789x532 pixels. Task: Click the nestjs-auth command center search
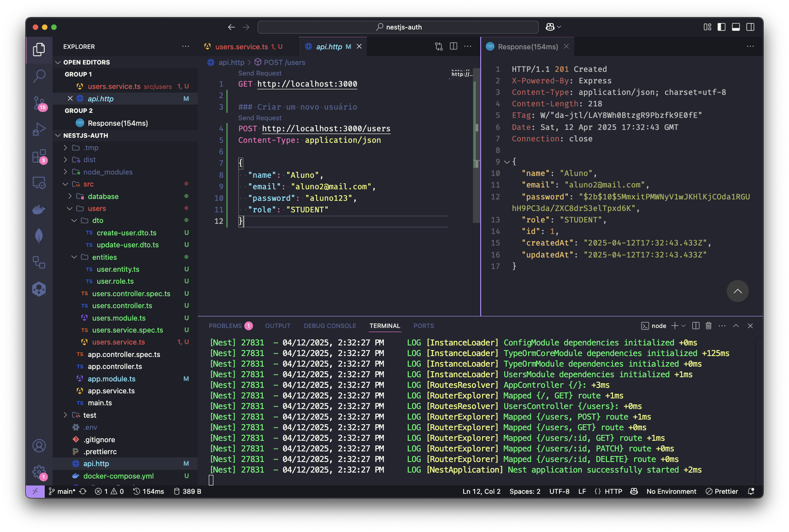[398, 27]
